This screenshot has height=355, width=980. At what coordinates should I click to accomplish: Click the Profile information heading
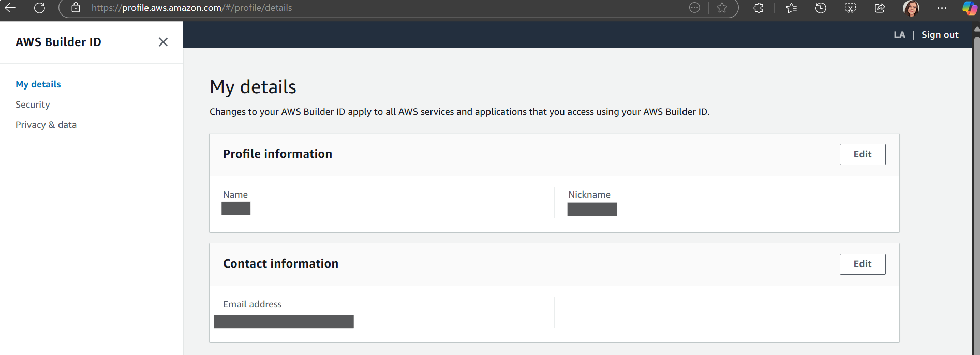(x=277, y=154)
